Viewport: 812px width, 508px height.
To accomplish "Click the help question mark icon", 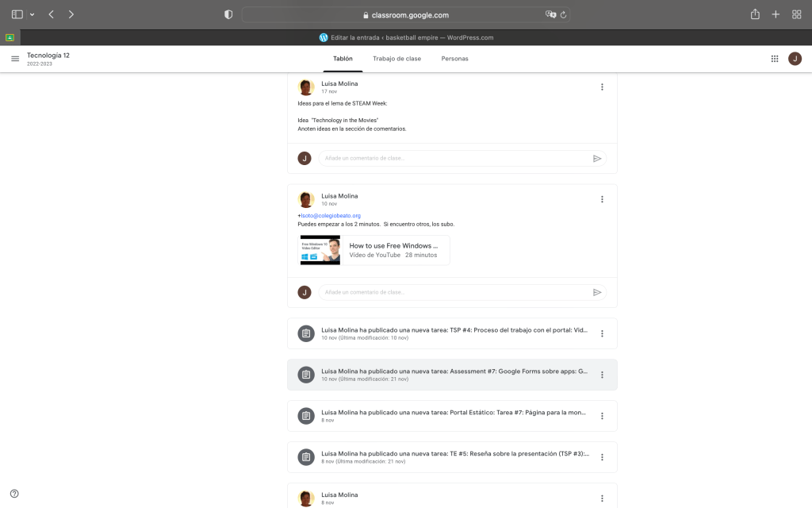I will tap(14, 493).
